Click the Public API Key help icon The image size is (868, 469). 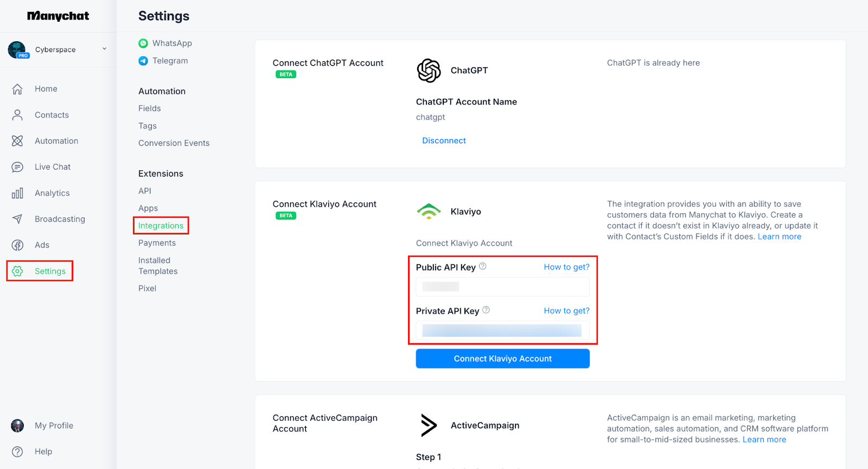[483, 267]
